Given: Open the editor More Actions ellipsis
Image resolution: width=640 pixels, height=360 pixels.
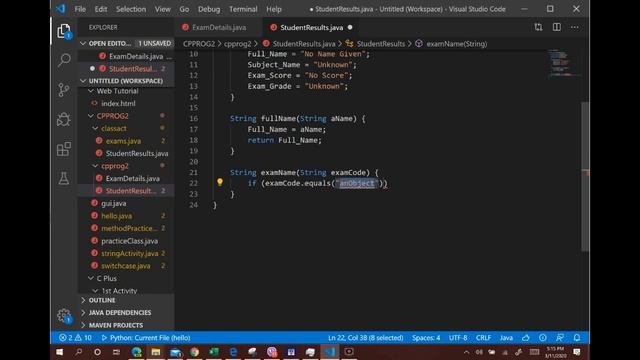Looking at the screenshot, I should click(x=575, y=27).
